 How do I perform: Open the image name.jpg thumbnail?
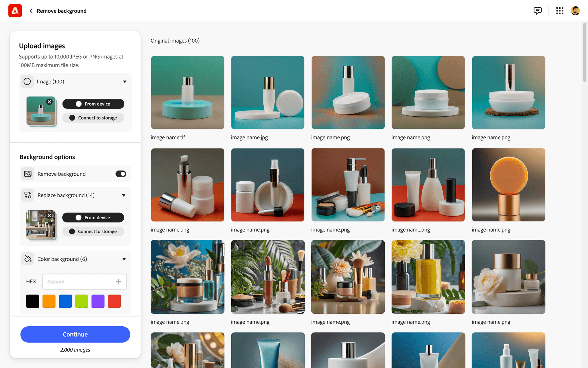pos(268,92)
